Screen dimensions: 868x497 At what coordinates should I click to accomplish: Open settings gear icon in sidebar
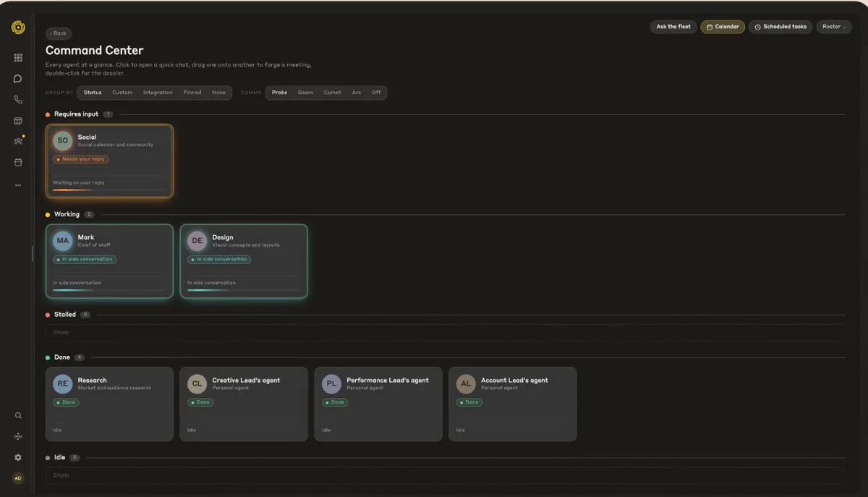(18, 457)
